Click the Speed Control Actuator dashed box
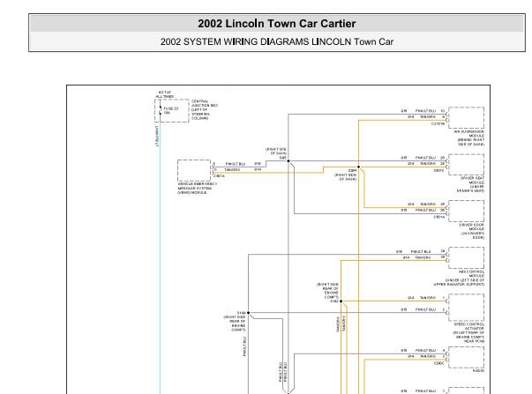Image resolution: width=532 pixels, height=394 pixels. tap(466, 308)
